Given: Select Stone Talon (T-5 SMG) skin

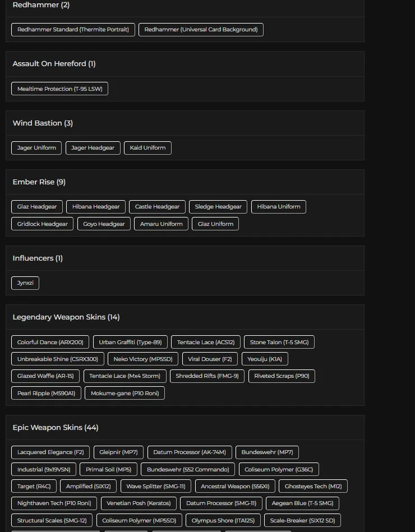Looking at the screenshot, I should [279, 342].
